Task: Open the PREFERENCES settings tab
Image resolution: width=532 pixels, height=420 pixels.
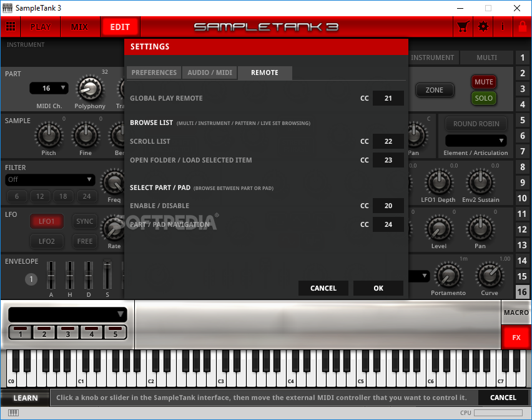Action: pyautogui.click(x=154, y=72)
